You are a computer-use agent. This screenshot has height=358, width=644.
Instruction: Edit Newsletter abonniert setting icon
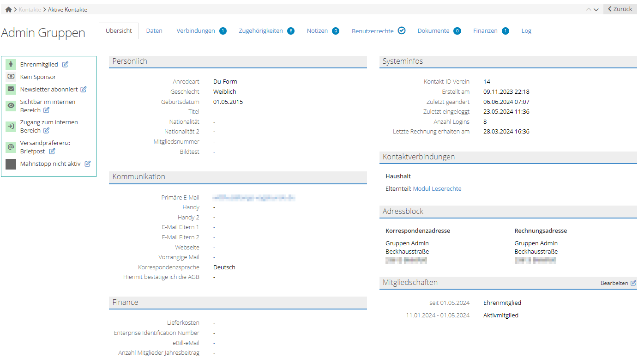coord(84,90)
